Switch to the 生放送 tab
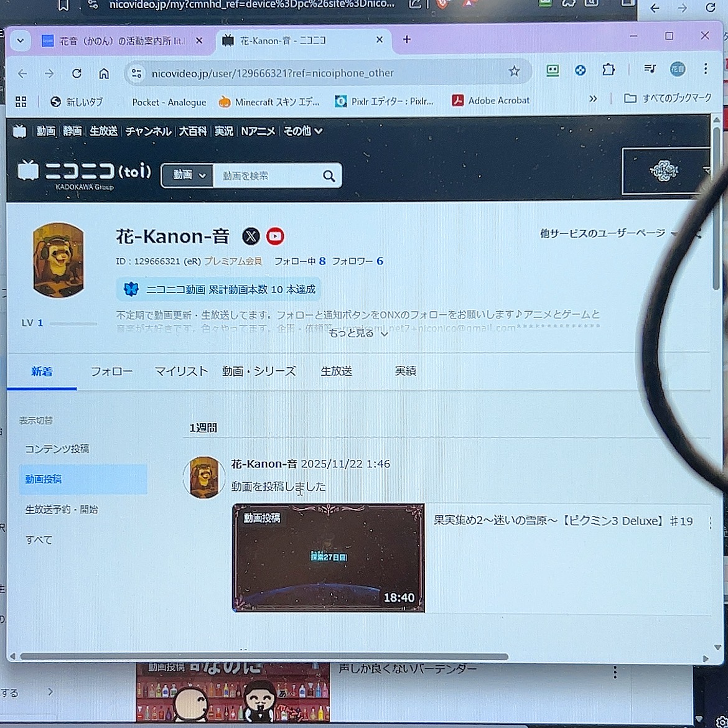 click(336, 371)
